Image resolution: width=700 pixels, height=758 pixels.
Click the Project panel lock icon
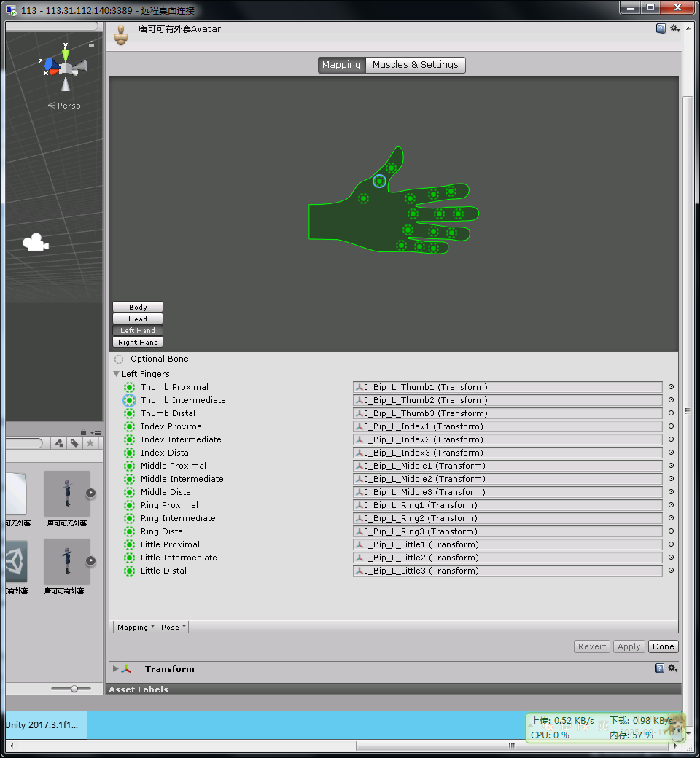[x=83, y=432]
